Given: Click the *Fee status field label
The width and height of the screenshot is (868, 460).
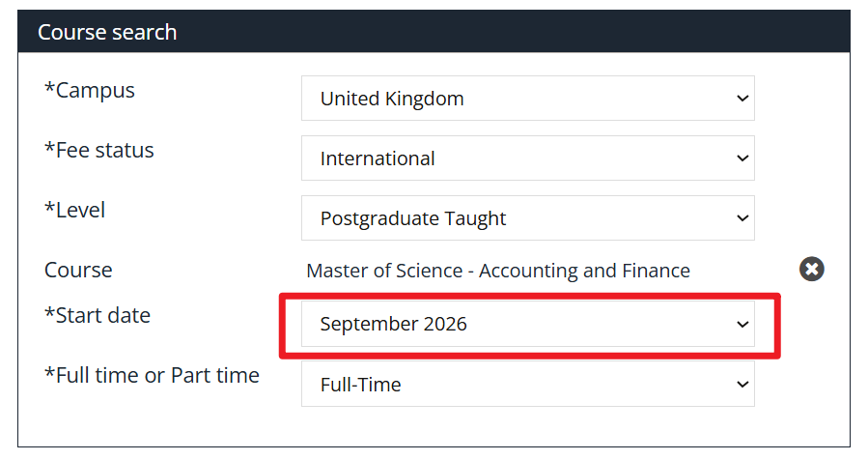Looking at the screenshot, I should pyautogui.click(x=99, y=150).
